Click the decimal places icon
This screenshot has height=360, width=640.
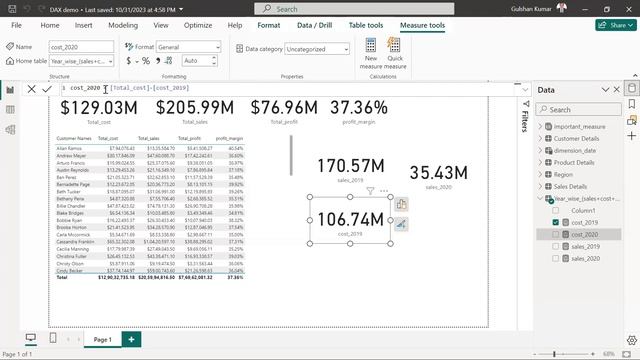click(x=169, y=61)
